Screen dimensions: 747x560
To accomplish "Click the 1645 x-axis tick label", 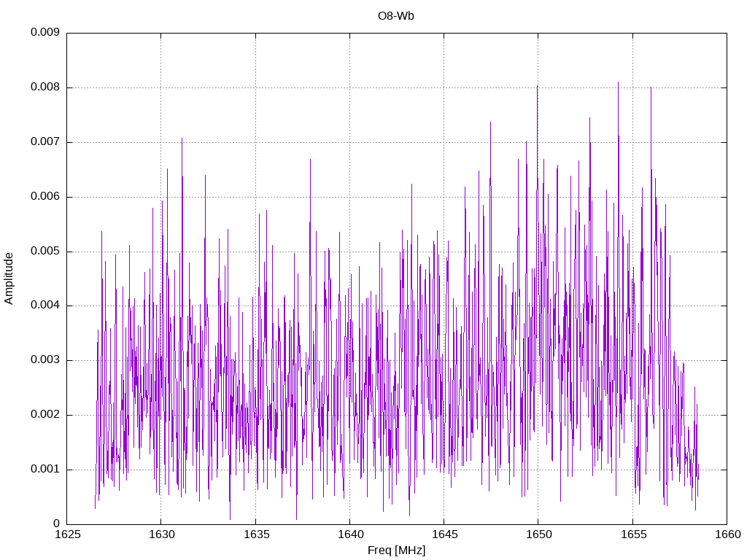I will 444,534.
